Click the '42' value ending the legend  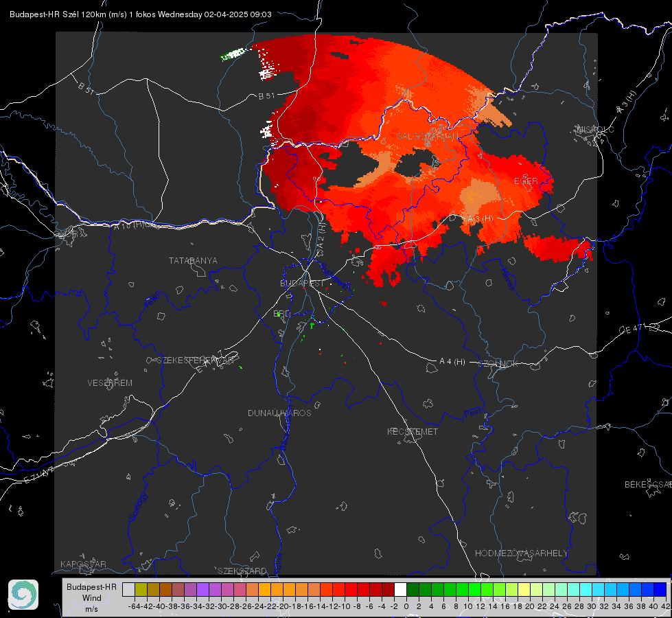665,606
